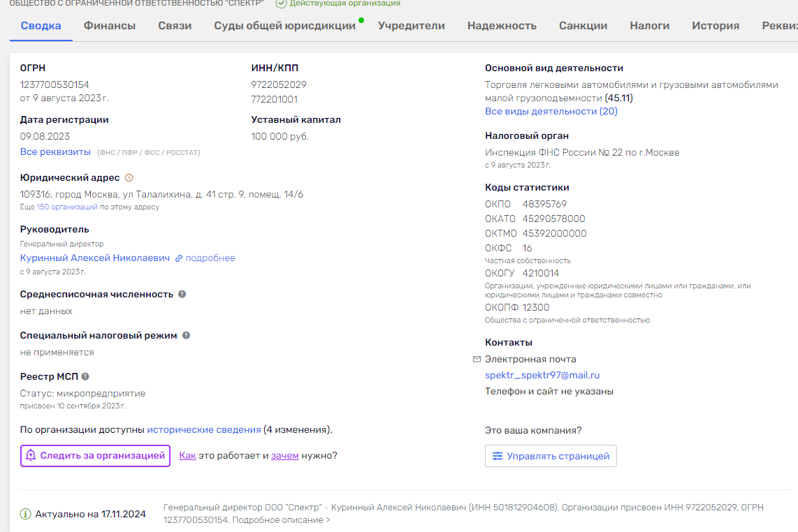Click help icon next to Реестр МСП

point(85,376)
